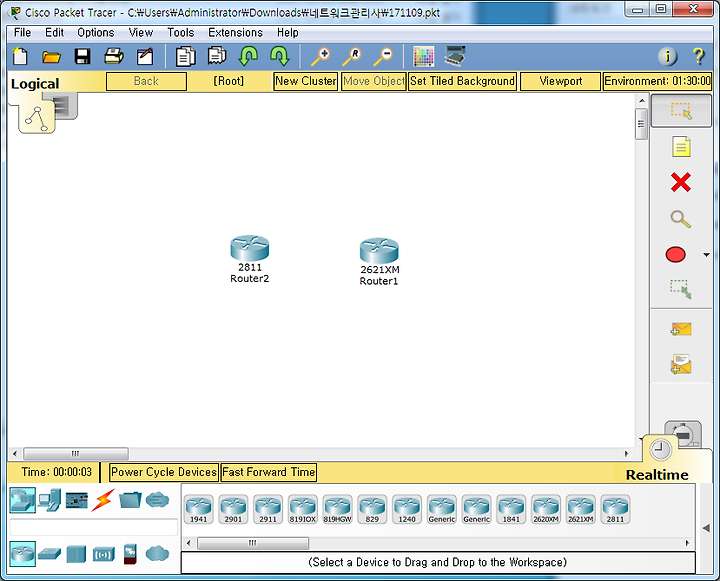Screen dimensions: 720x581
Task: Select Wireless Devices subcategory icon
Action: coord(103,555)
